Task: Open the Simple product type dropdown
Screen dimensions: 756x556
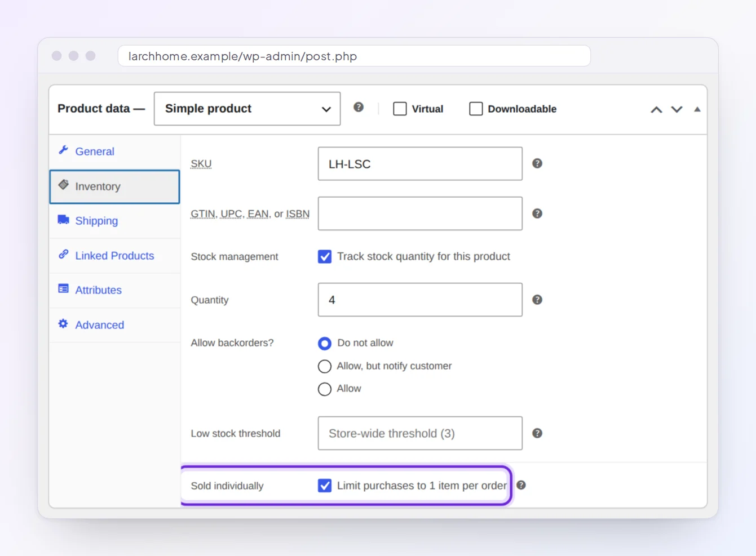Action: [x=247, y=109]
